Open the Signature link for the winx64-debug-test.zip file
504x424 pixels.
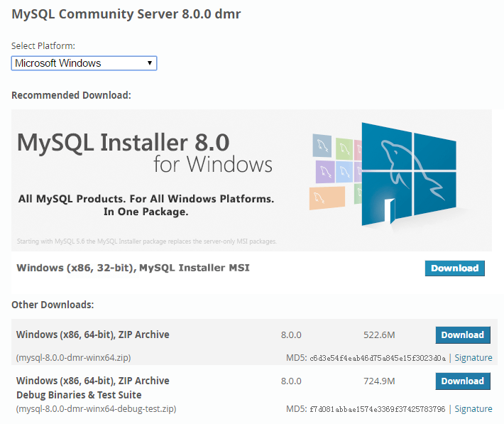tap(473, 409)
